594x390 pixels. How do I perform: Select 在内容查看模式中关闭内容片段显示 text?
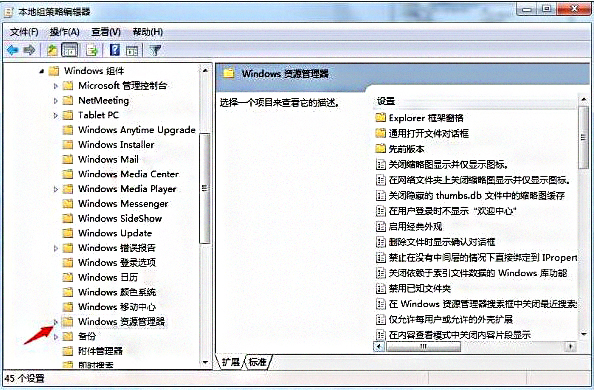pyautogui.click(x=460, y=335)
